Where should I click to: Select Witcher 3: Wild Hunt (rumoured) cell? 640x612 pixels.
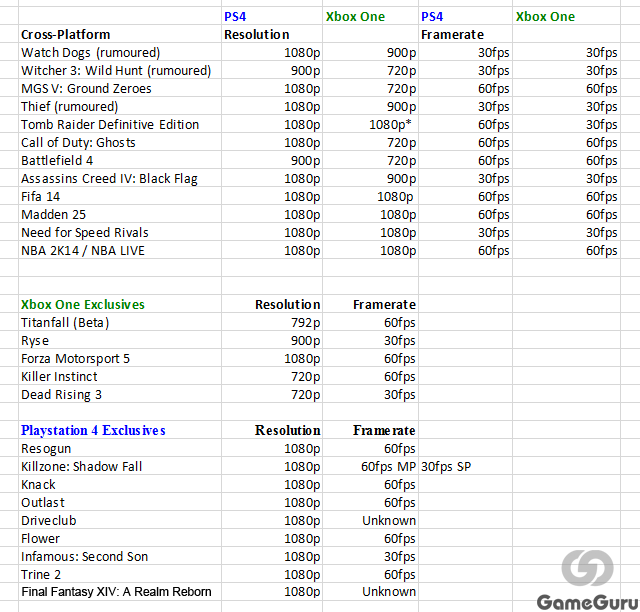120,70
